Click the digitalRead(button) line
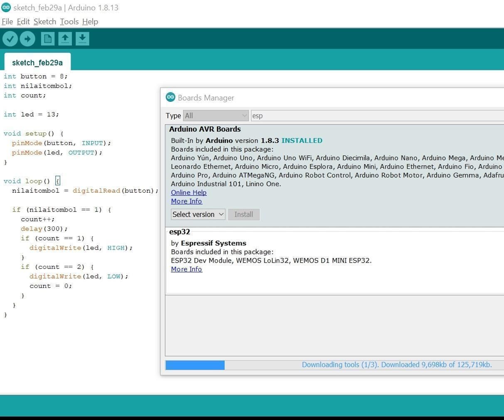This screenshot has height=420, width=504. point(85,191)
